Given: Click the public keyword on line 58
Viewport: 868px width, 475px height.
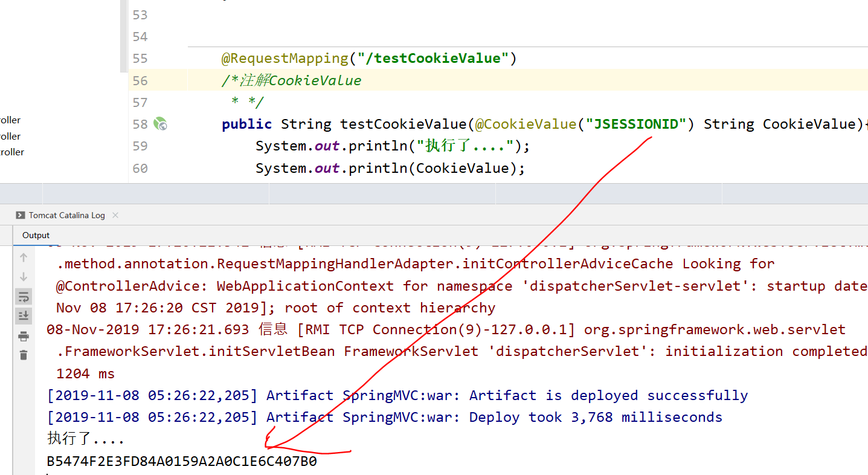Looking at the screenshot, I should pyautogui.click(x=247, y=124).
